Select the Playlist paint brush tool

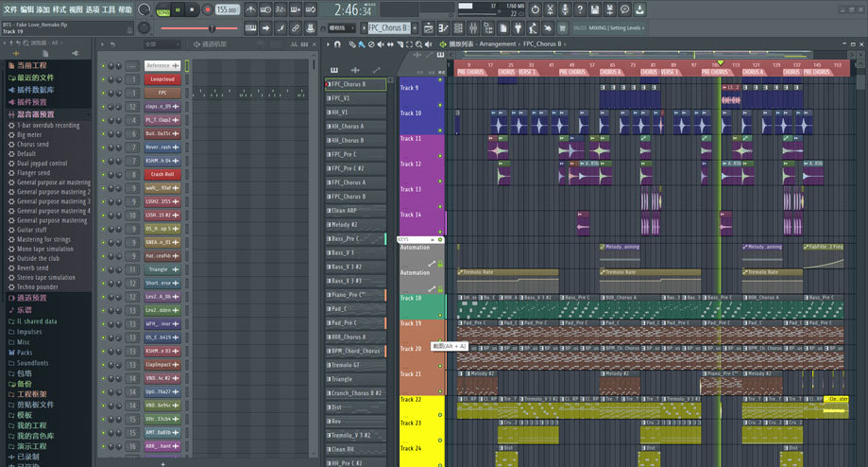click(361, 44)
